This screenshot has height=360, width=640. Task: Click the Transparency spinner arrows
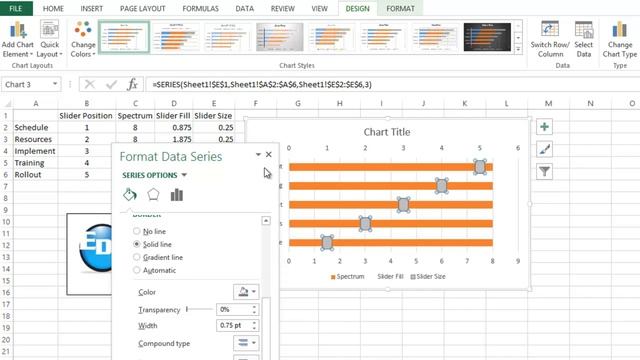(x=255, y=309)
